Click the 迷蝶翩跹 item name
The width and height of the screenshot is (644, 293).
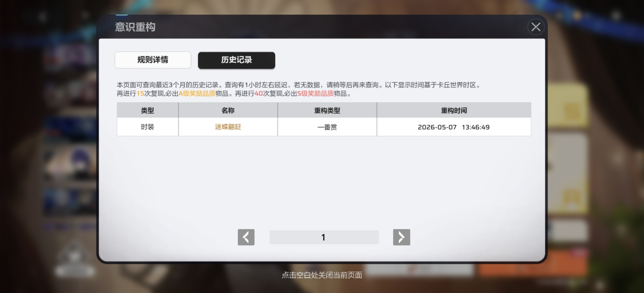(228, 127)
